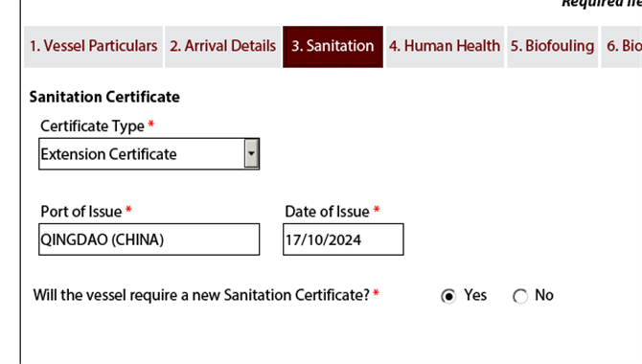Image resolution: width=642 pixels, height=364 pixels.
Task: Select No for new Sanitation Certificate
Action: click(x=520, y=296)
